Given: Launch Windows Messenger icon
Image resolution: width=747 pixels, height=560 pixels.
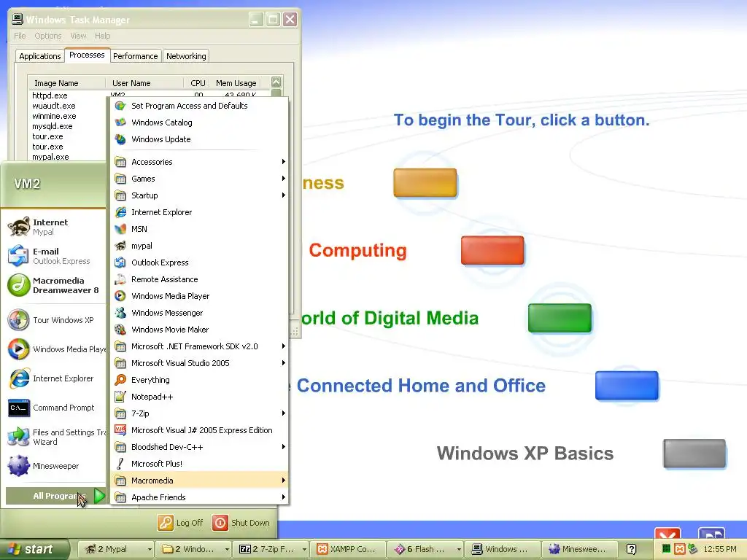Looking at the screenshot, I should [120, 312].
